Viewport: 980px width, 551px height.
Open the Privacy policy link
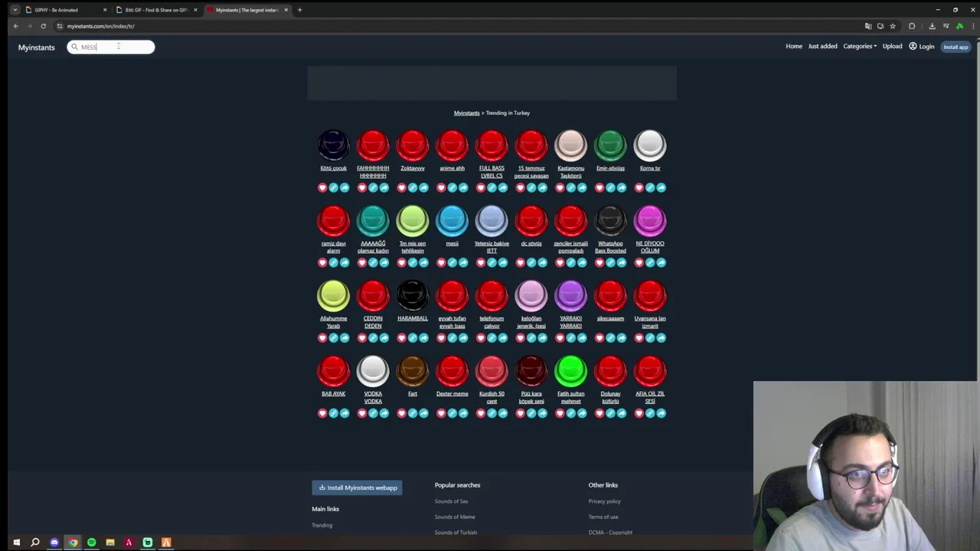[x=605, y=501]
